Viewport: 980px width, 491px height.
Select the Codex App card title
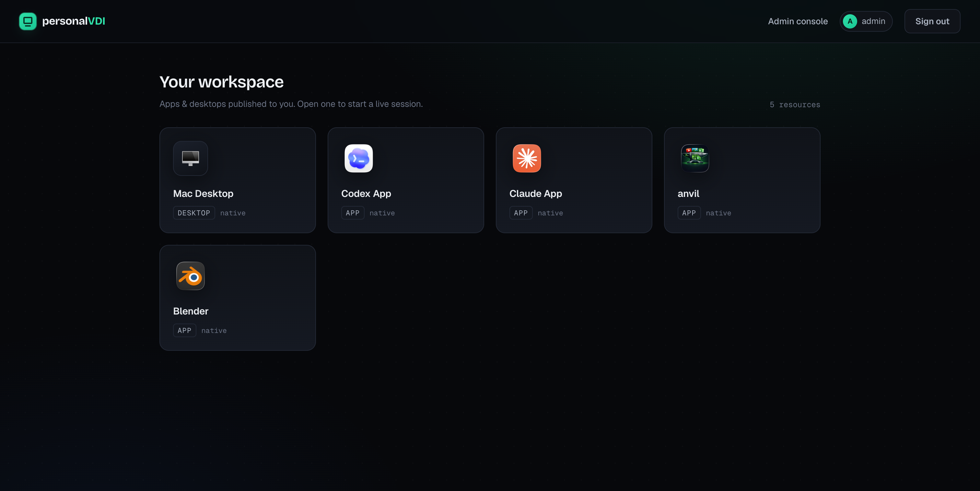tap(366, 194)
